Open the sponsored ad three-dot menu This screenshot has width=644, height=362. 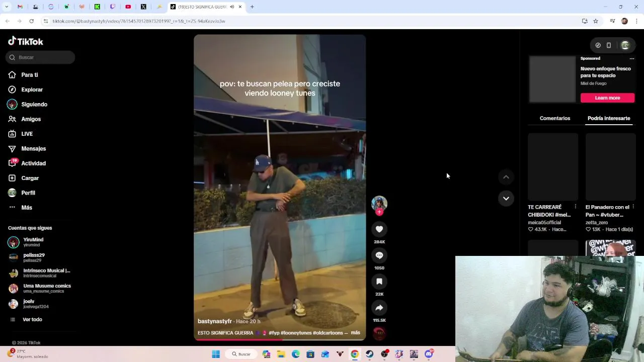pyautogui.click(x=632, y=58)
